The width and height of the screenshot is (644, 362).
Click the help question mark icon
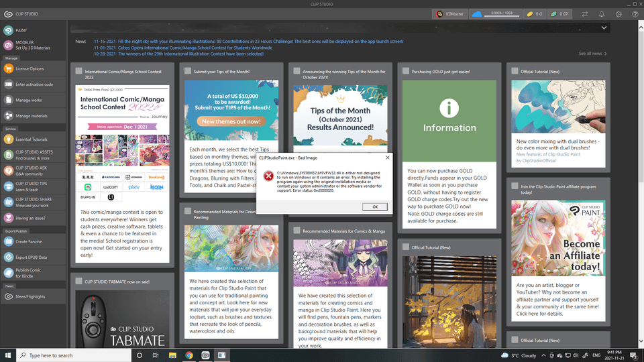(x=635, y=14)
